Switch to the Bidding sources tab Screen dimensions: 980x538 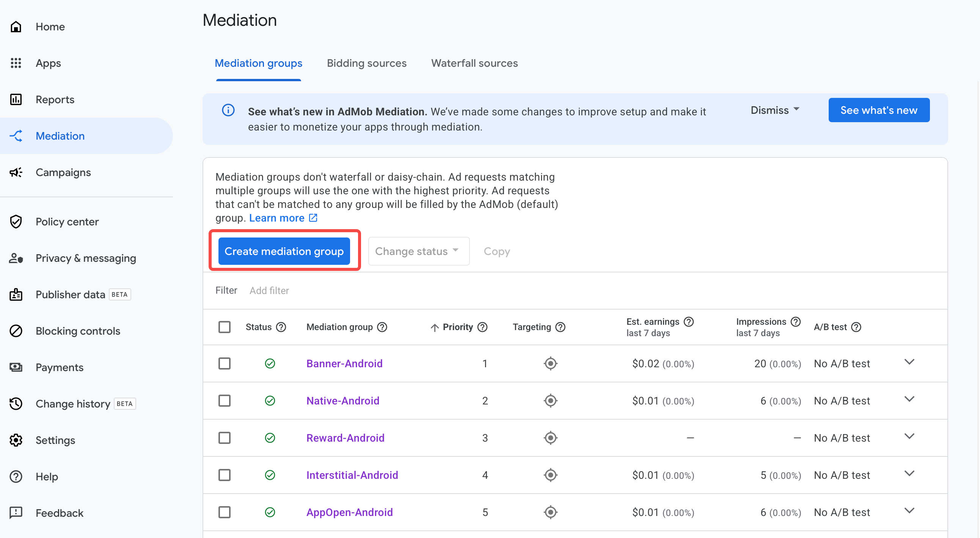[366, 63]
